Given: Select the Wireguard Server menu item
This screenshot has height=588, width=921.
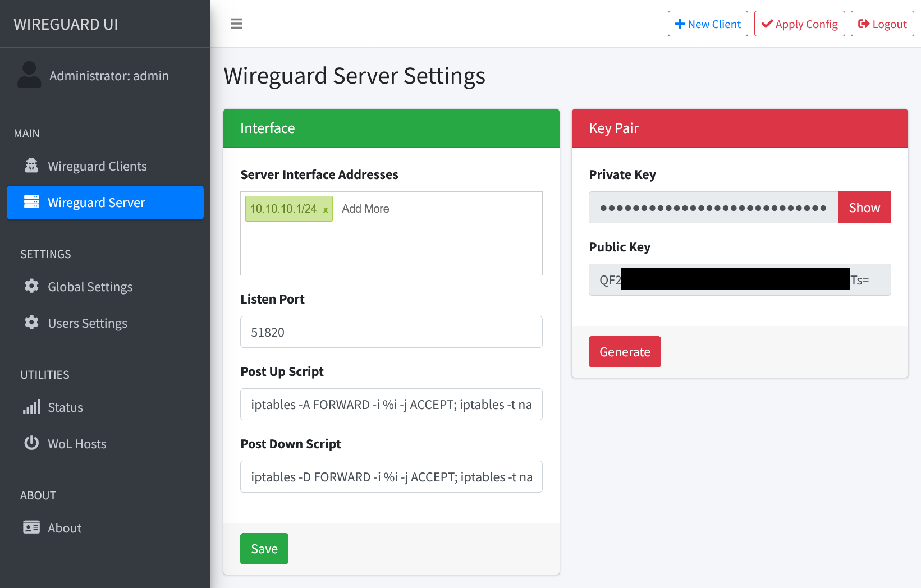Looking at the screenshot, I should point(105,203).
